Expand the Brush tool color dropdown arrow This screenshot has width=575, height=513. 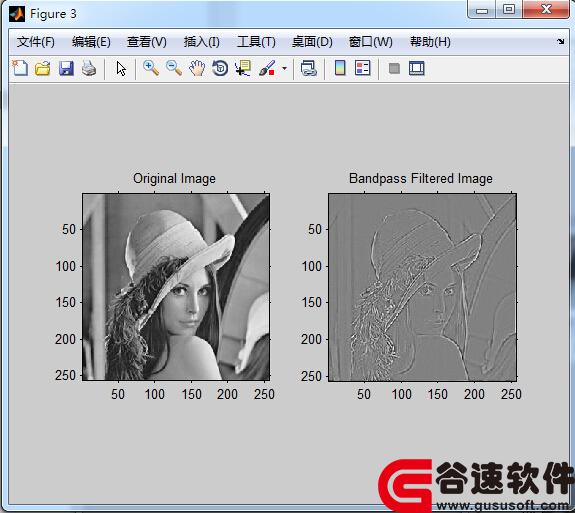[x=285, y=68]
